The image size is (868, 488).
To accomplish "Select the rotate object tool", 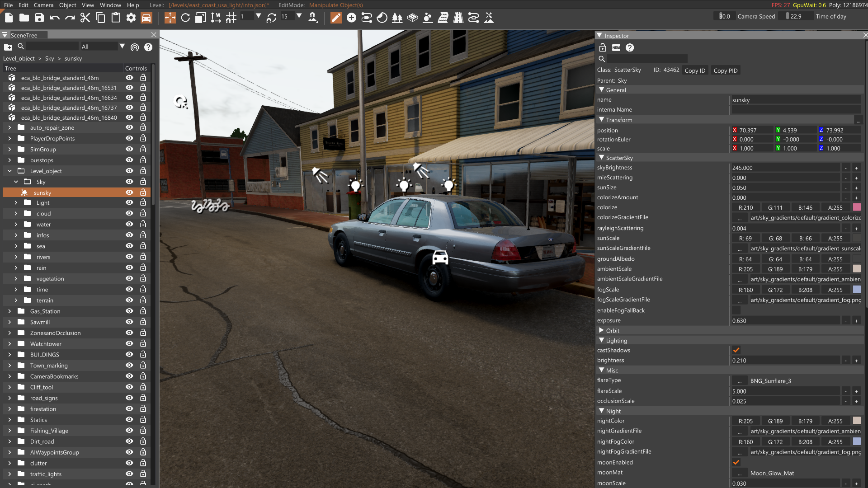I will pyautogui.click(x=185, y=18).
